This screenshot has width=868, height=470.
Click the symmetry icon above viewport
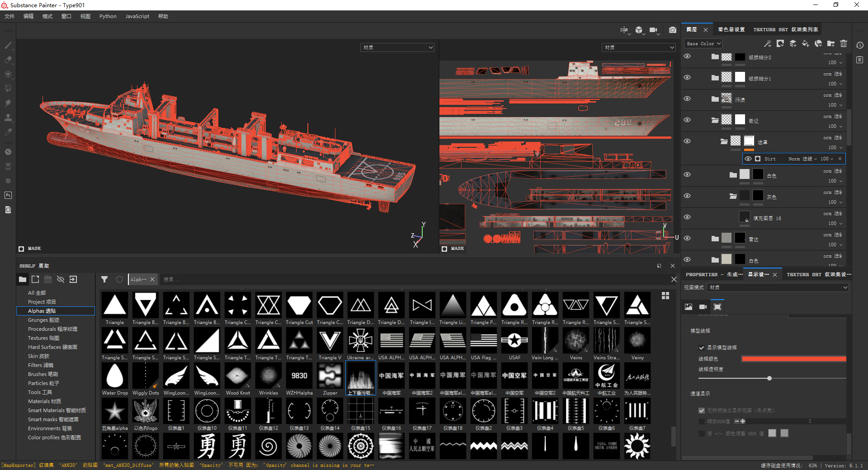point(624,30)
